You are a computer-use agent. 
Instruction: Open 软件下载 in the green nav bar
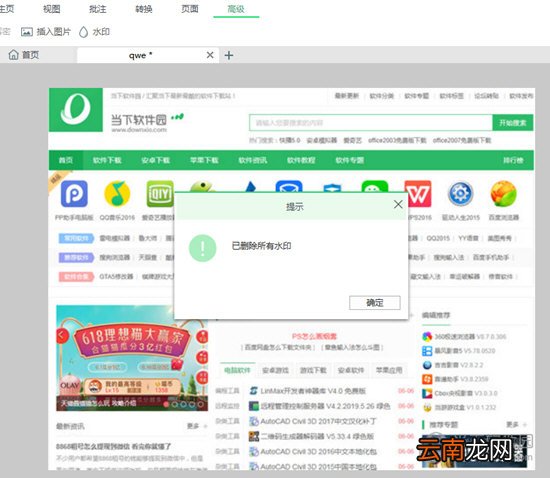pos(107,160)
